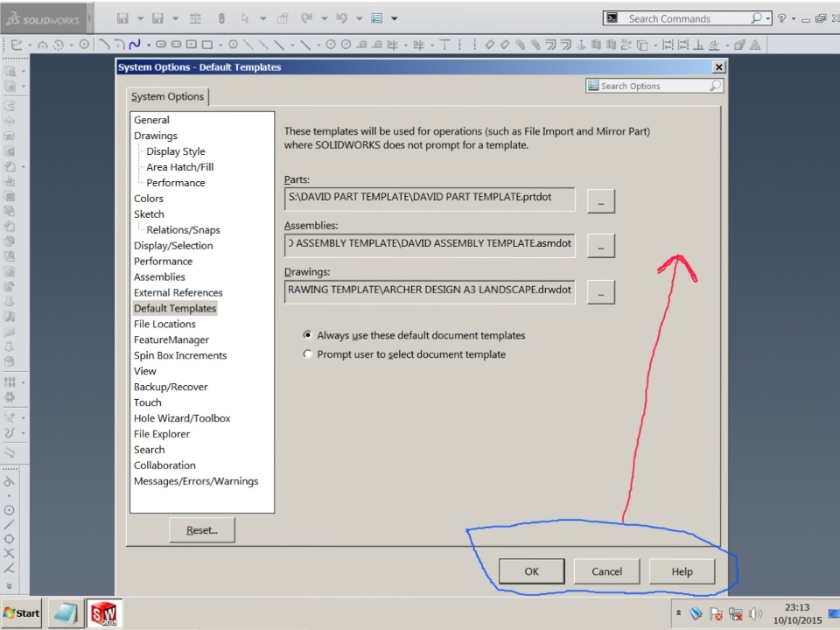Close the System Options dialog
Screen dimensions: 840x630
719,67
